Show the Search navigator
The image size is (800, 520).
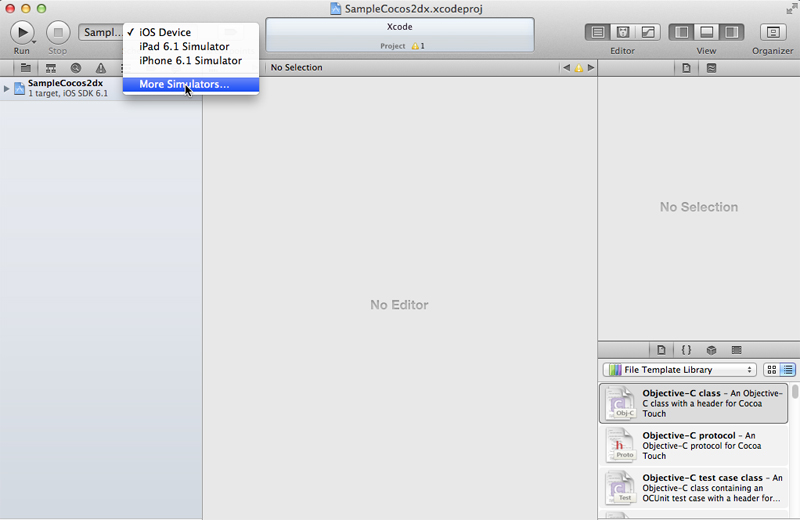[76, 68]
